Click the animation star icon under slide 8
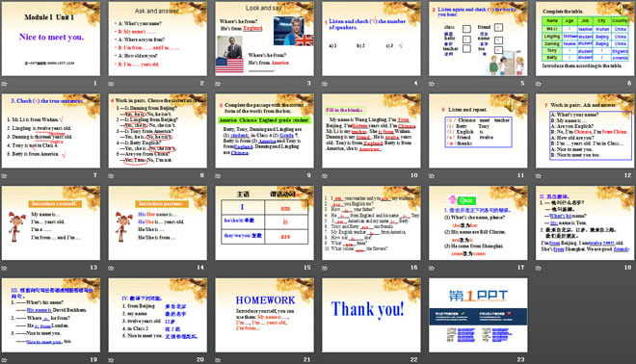 pyautogui.click(x=111, y=176)
